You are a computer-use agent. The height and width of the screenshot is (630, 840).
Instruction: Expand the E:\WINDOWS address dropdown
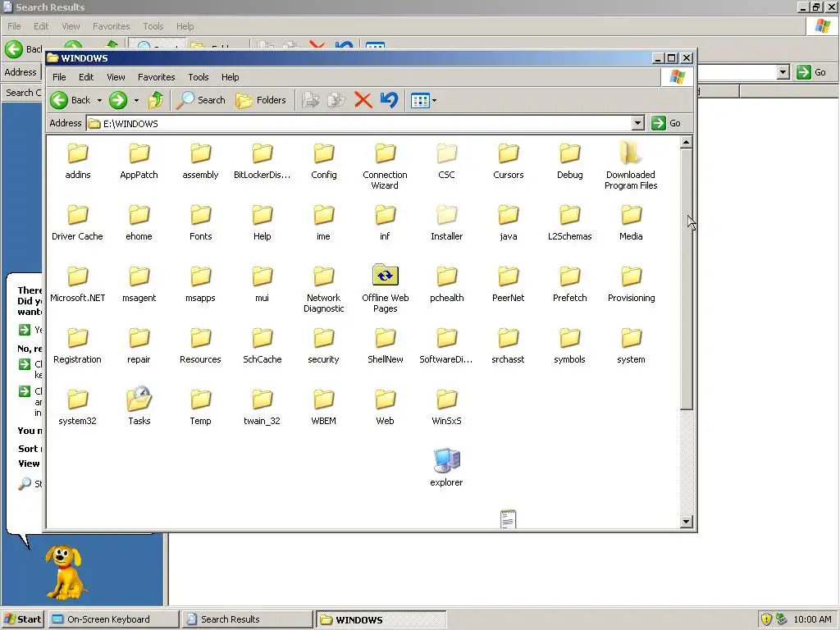point(637,123)
